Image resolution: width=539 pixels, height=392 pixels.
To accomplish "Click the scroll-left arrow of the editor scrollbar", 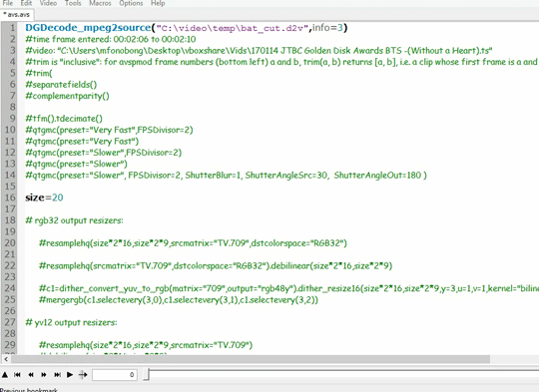I will [x=6, y=359].
